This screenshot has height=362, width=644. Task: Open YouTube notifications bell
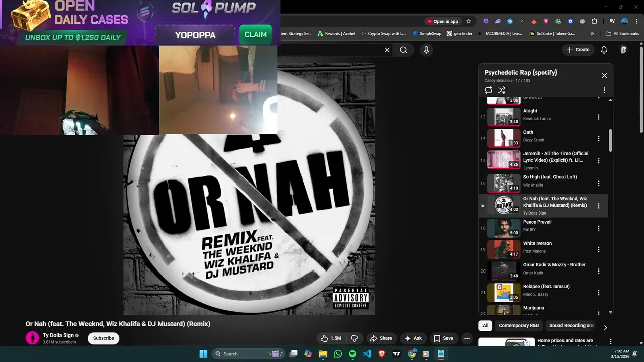click(604, 50)
